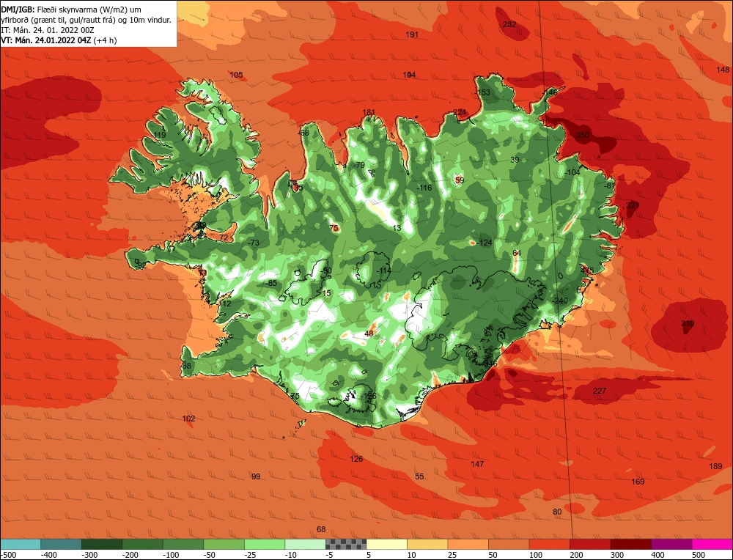Image resolution: width=733 pixels, height=560 pixels.
Task: Click the value 227 southeast of Iceland
Action: 600,391
